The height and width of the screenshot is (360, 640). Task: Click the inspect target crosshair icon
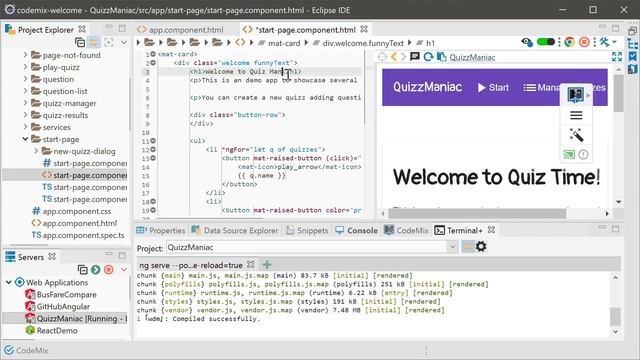tap(382, 57)
